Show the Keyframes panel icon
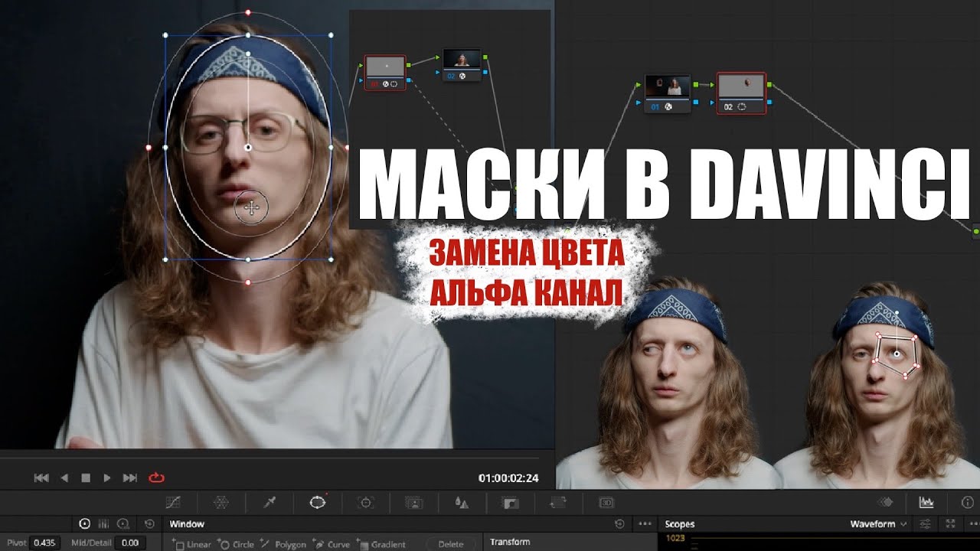 click(887, 503)
